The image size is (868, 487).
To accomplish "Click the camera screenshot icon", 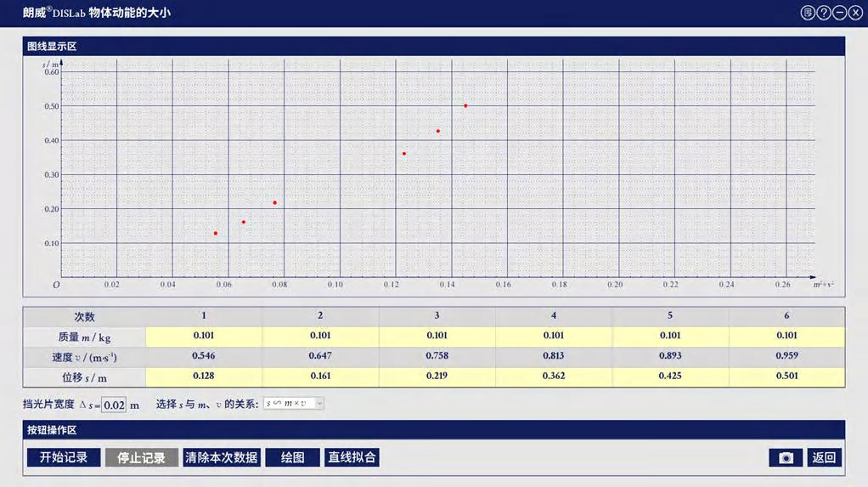I will (786, 457).
